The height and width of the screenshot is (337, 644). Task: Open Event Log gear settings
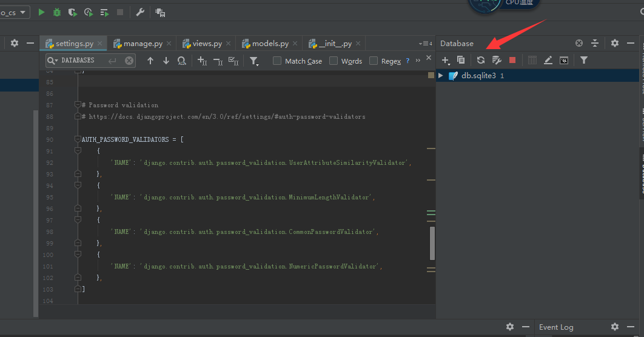point(615,327)
